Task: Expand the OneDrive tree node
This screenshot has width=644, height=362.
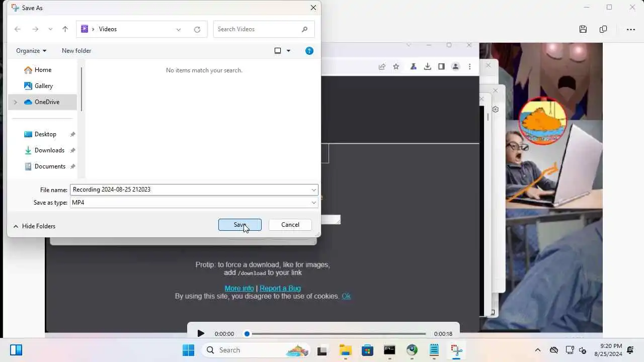Action: tap(15, 102)
